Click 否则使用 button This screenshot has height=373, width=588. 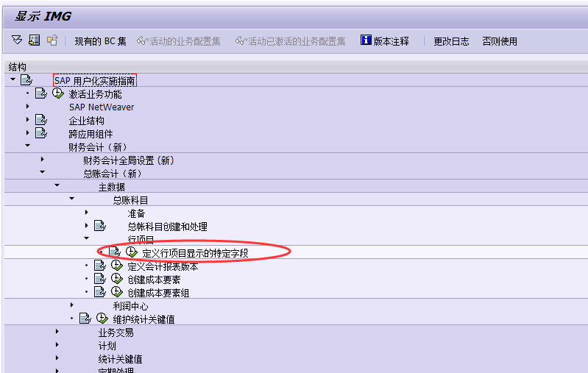500,41
